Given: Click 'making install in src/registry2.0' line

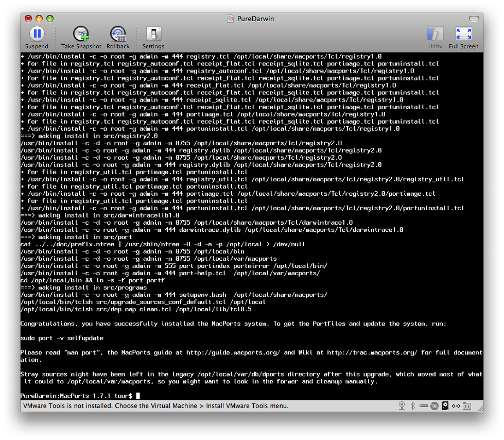Looking at the screenshot, I should [89, 136].
